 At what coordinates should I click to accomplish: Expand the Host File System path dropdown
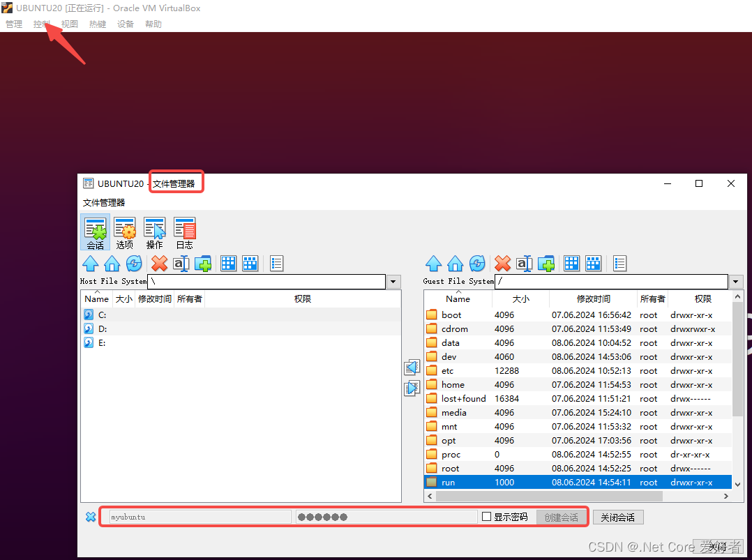393,282
